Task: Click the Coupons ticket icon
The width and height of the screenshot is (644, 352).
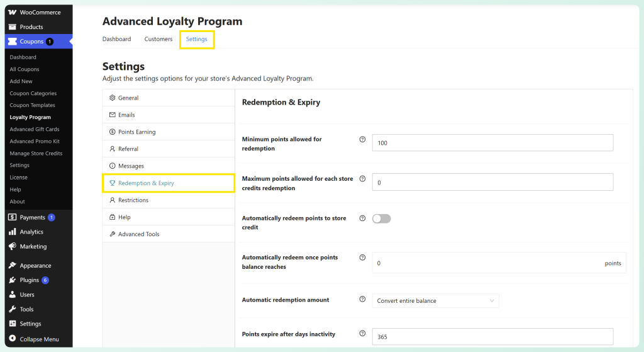Action: tap(13, 41)
